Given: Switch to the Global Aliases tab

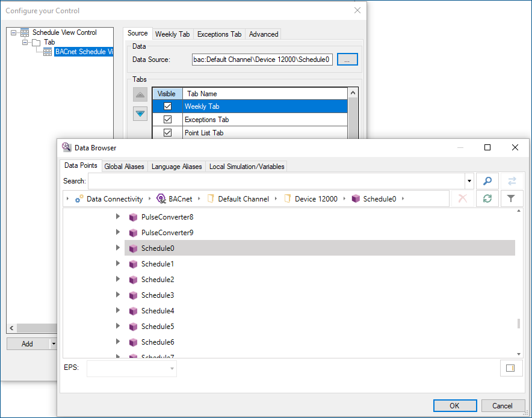Looking at the screenshot, I should click(124, 167).
